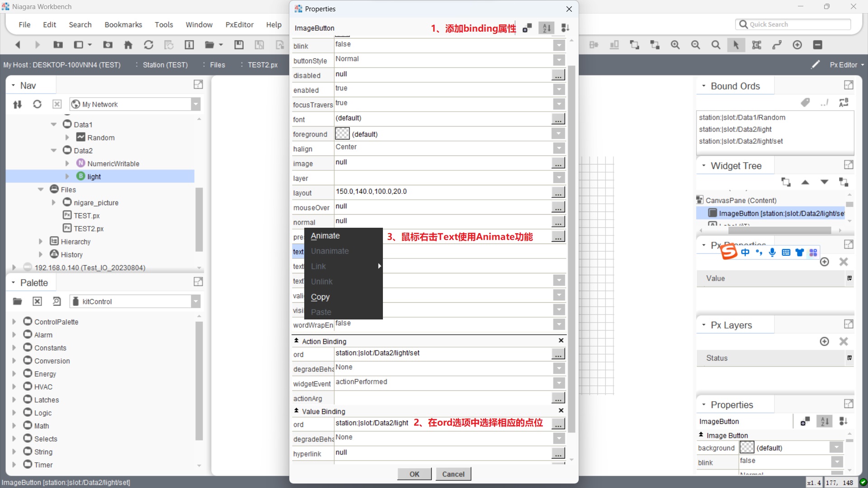Viewport: 868px width, 488px height.
Task: Click the add binding icon in Properties dialog
Action: (x=527, y=28)
